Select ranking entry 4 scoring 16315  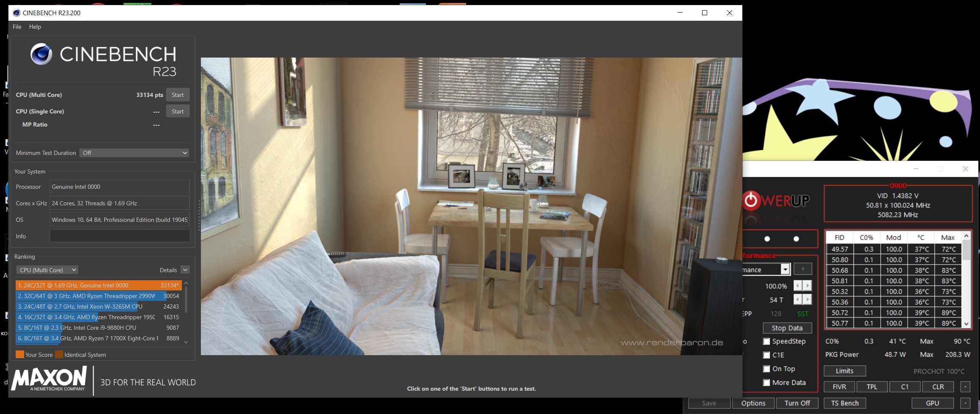tap(99, 317)
